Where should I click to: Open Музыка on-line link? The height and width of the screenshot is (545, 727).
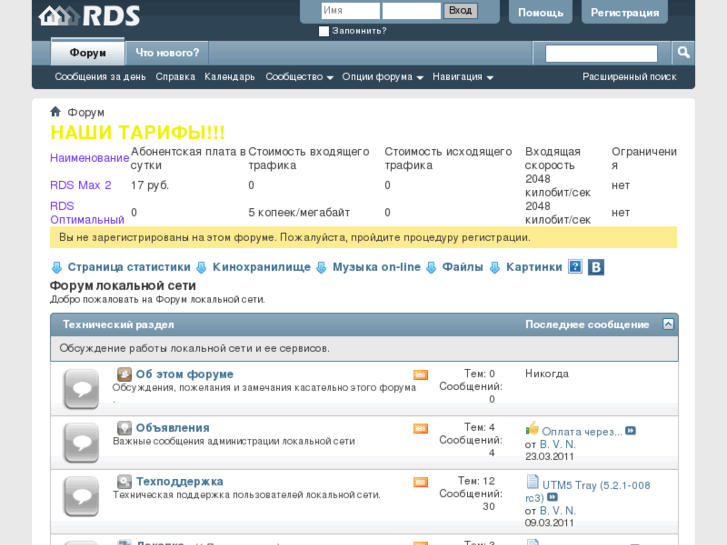376,267
